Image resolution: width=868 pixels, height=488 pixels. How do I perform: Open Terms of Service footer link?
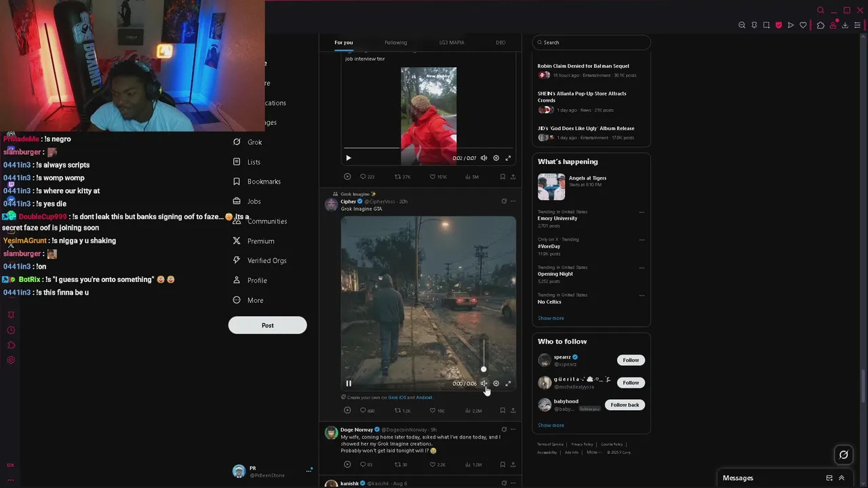click(550, 445)
